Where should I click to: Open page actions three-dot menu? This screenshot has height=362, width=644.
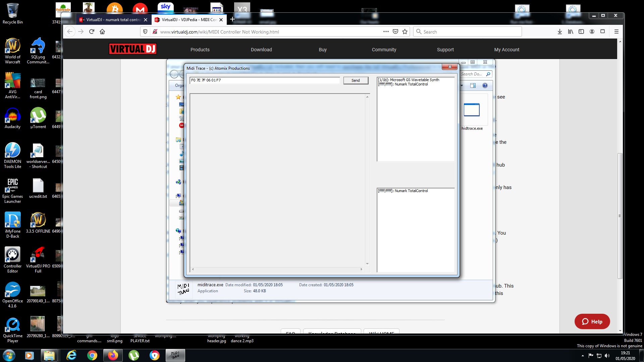tap(386, 32)
